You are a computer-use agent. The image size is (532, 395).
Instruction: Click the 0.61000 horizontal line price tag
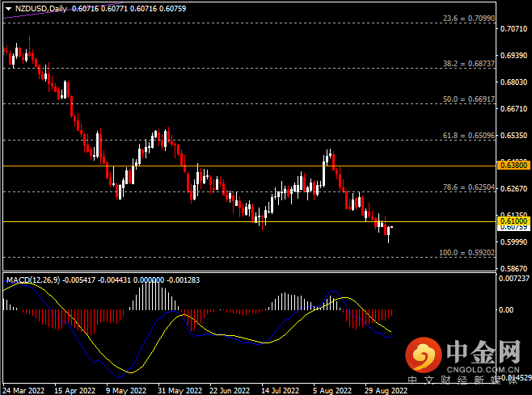513,221
